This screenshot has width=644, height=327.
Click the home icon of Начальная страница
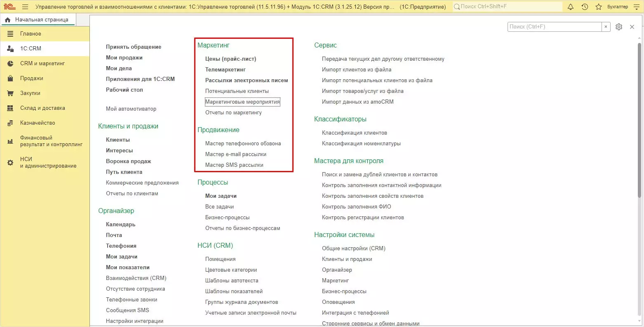point(8,20)
